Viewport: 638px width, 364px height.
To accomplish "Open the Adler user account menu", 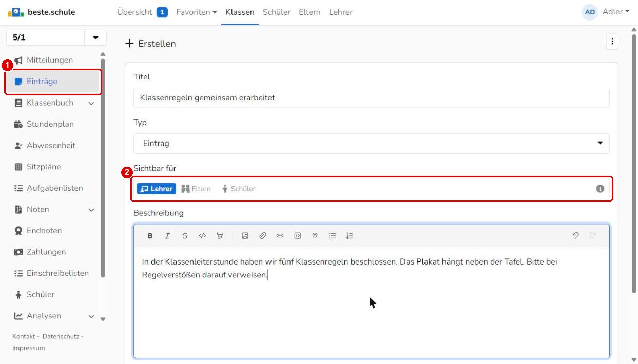I will pos(606,12).
